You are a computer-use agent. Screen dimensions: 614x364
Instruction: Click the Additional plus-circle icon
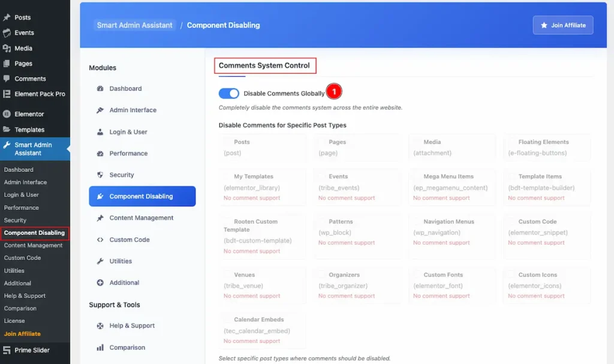click(100, 282)
